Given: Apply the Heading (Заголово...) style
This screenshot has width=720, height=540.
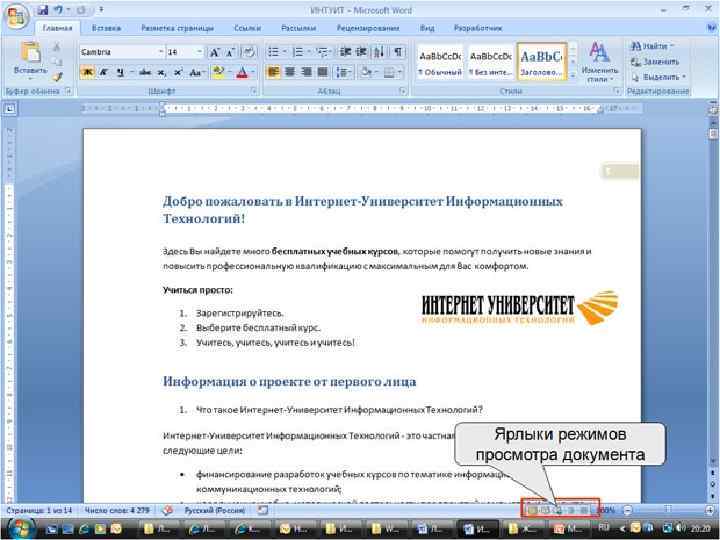Looking at the screenshot, I should click(541, 62).
